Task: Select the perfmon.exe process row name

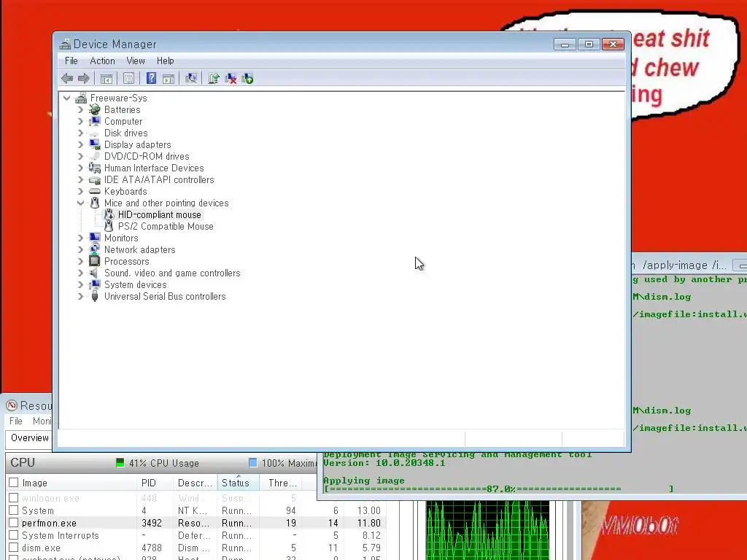Action: pos(49,523)
